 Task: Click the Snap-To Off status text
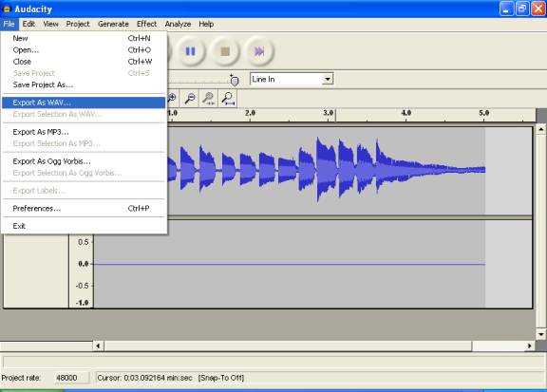pos(221,378)
